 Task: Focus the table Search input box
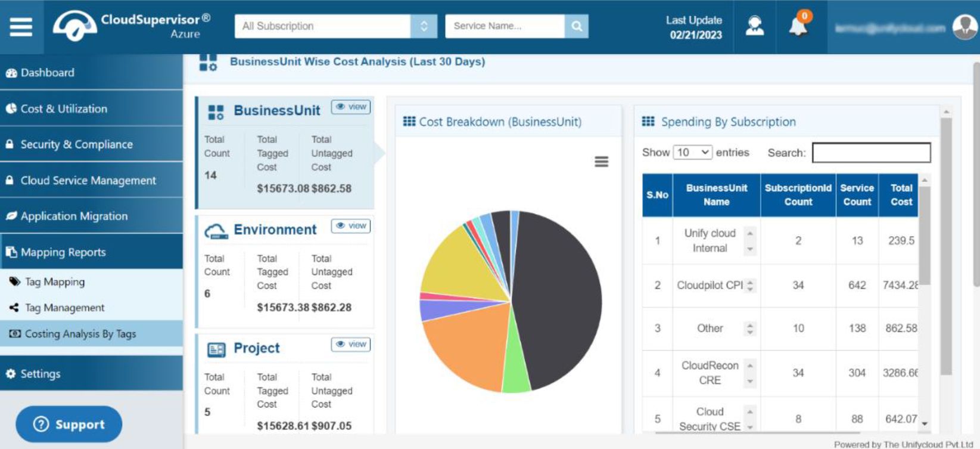point(872,153)
